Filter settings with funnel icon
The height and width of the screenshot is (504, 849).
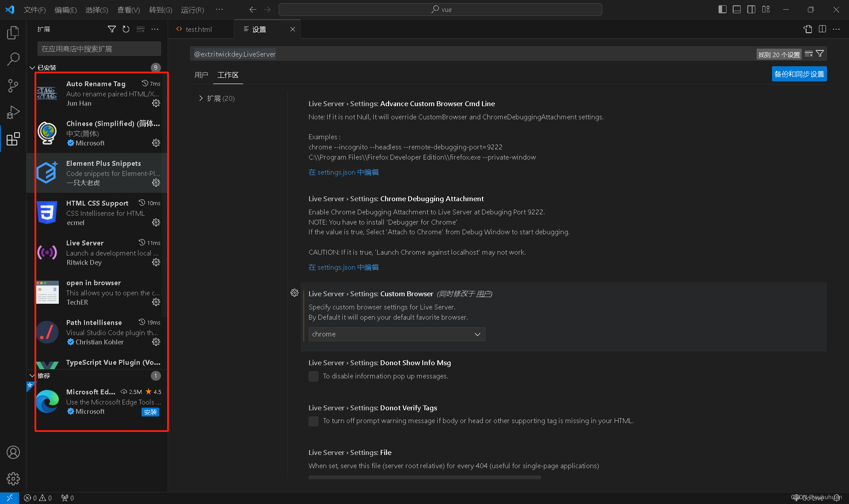[x=820, y=54]
